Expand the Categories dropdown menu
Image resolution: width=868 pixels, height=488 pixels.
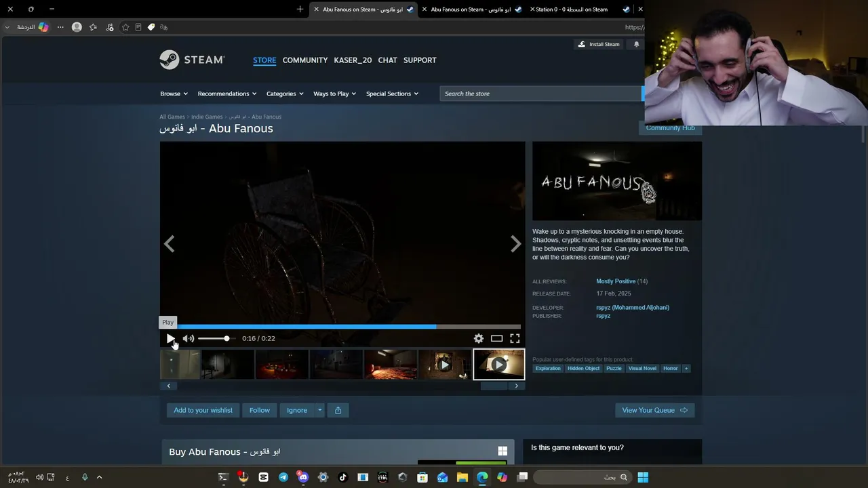[285, 94]
